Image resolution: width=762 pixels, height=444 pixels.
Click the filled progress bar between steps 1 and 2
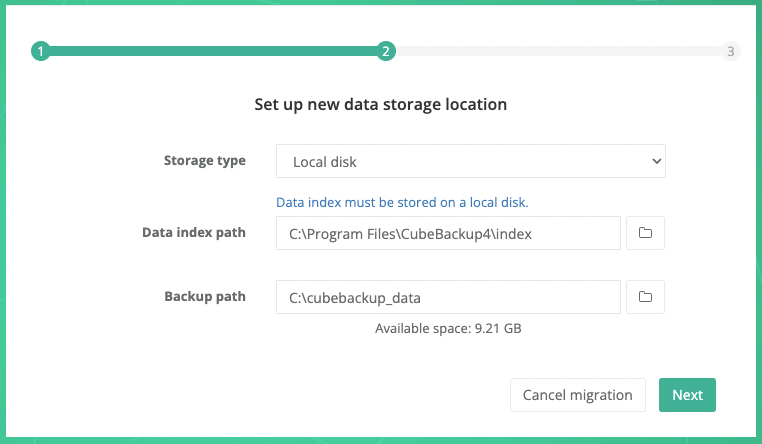coord(213,51)
